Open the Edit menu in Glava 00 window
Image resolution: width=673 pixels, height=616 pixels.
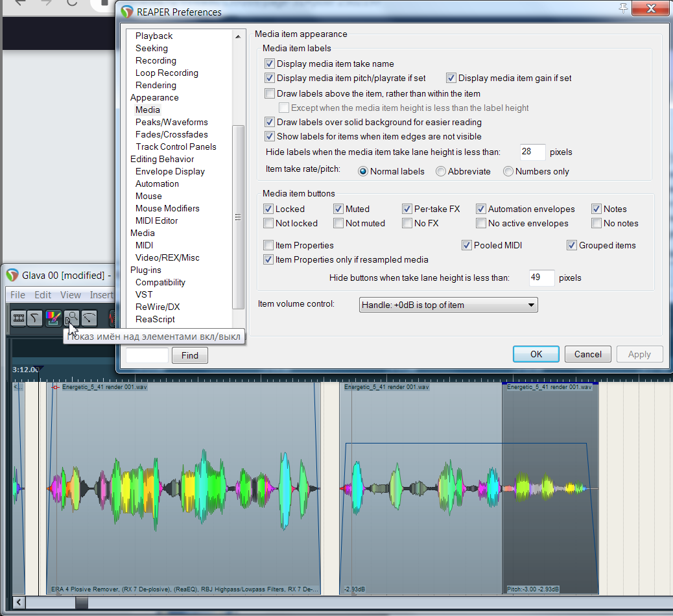[43, 295]
